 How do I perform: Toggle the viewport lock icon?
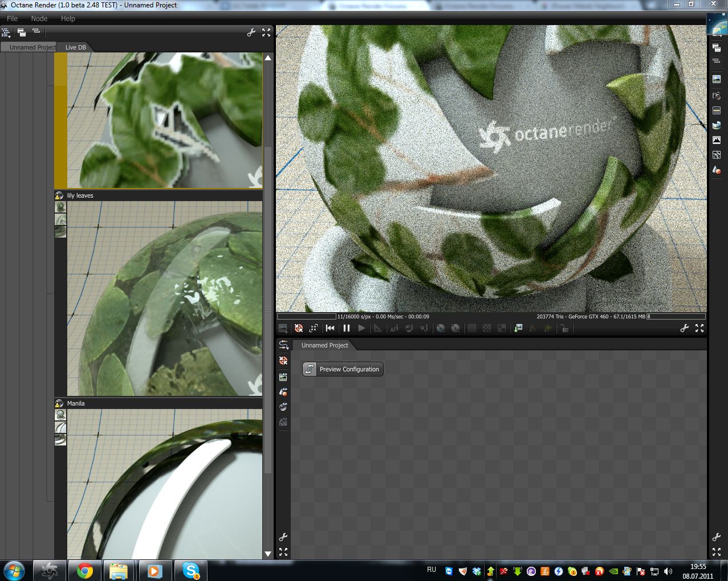point(564,328)
